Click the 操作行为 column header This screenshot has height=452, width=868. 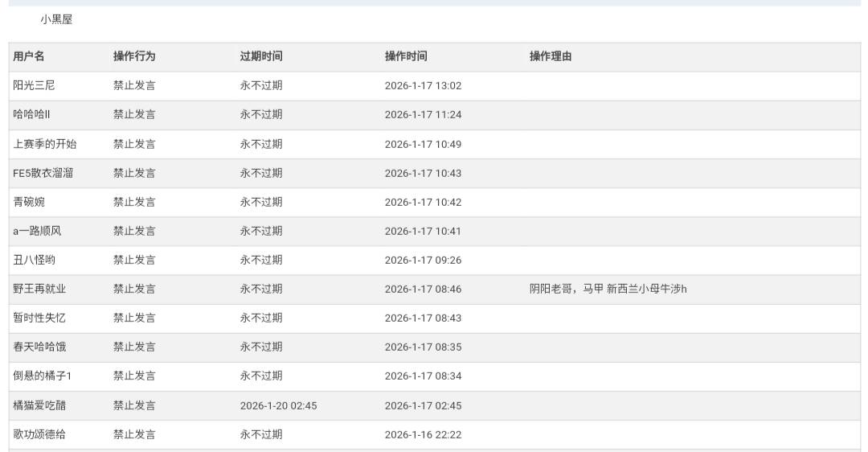click(134, 56)
